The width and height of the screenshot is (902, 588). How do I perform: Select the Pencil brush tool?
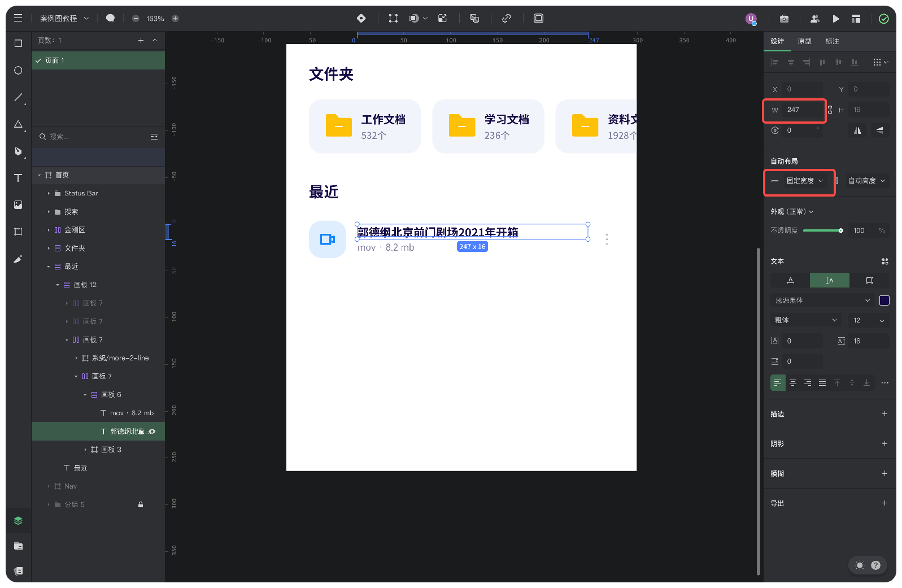[x=18, y=259]
